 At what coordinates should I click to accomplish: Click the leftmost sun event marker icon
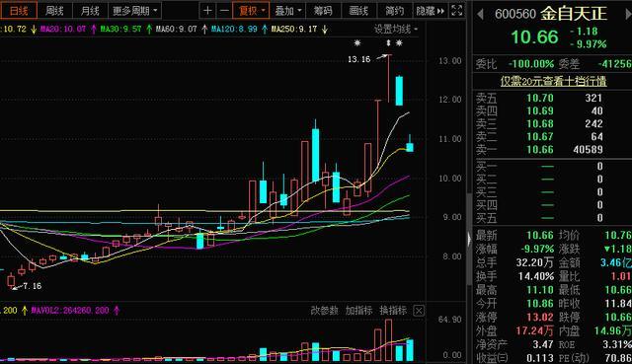pyautogui.click(x=357, y=42)
